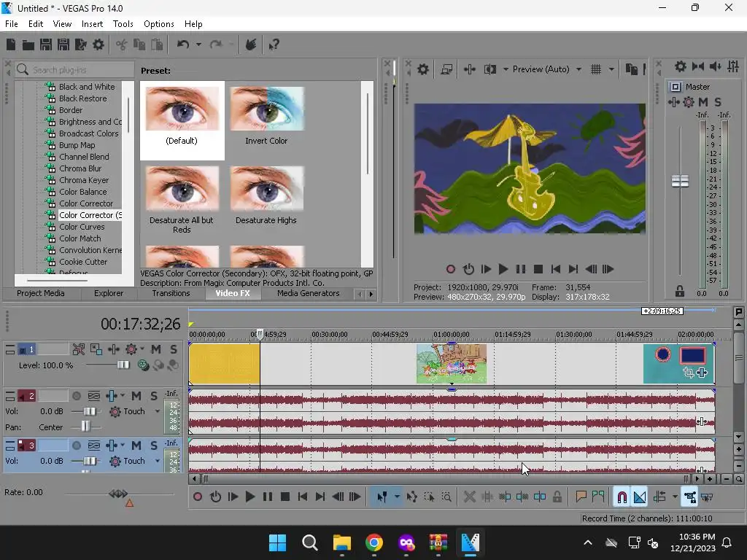
Task: Toggle Split Screen View icon in preview
Action: click(x=489, y=69)
